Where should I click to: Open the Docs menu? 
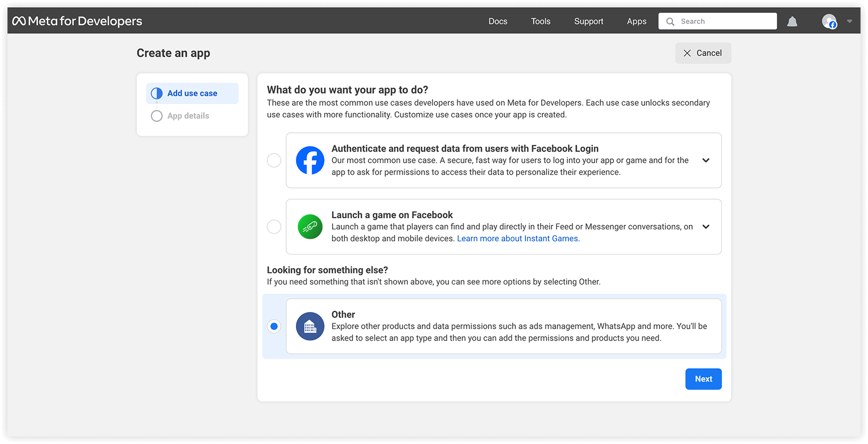[x=498, y=21]
